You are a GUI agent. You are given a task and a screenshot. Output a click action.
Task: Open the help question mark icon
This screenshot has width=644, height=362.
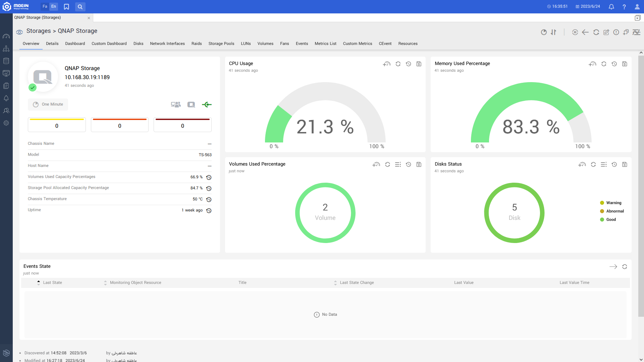click(624, 7)
